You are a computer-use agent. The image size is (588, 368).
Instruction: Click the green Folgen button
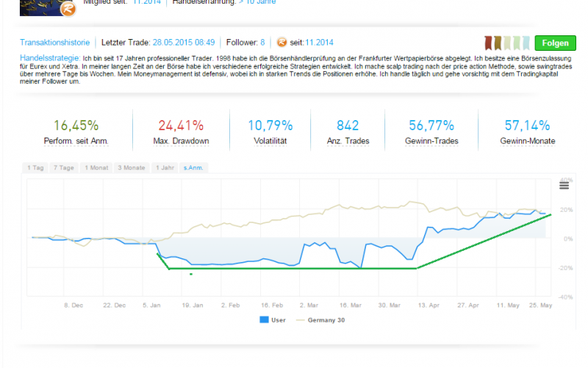[x=555, y=43]
